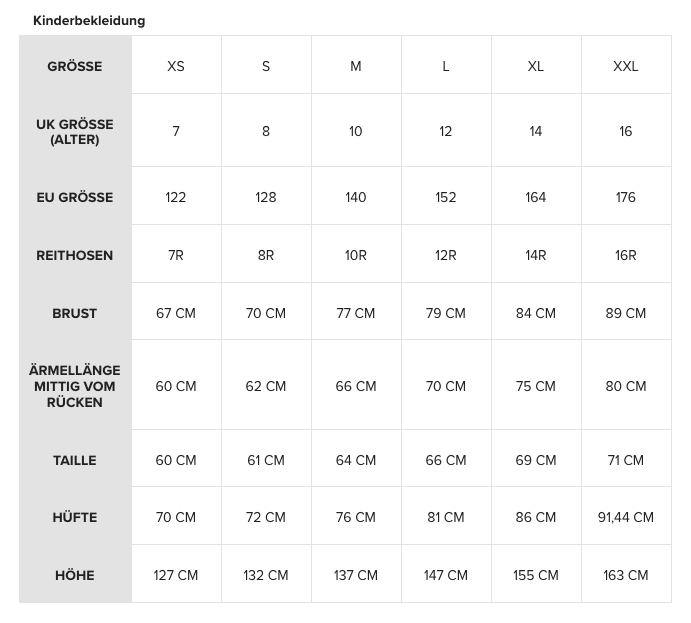The image size is (691, 623).
Task: Select the 127 CM Höhe value
Action: tap(176, 575)
